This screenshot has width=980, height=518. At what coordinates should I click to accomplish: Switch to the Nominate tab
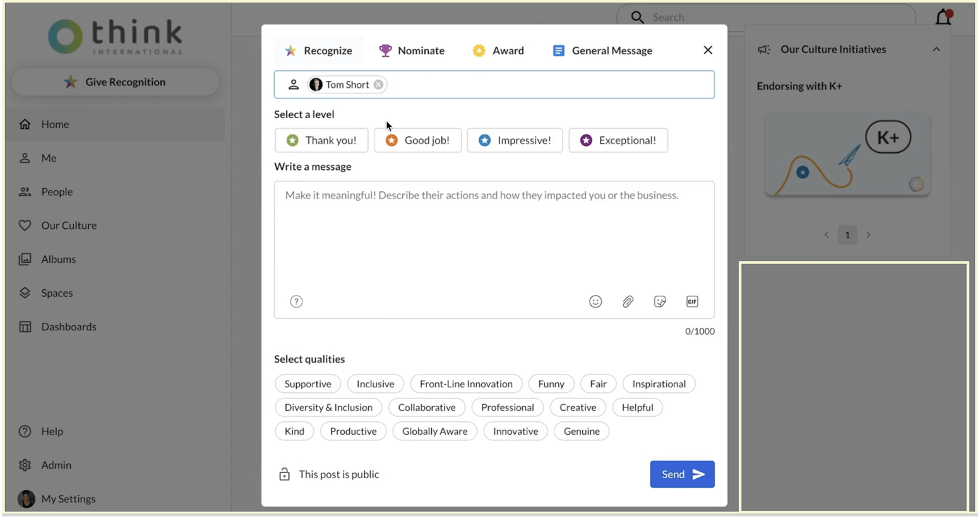[x=412, y=51]
